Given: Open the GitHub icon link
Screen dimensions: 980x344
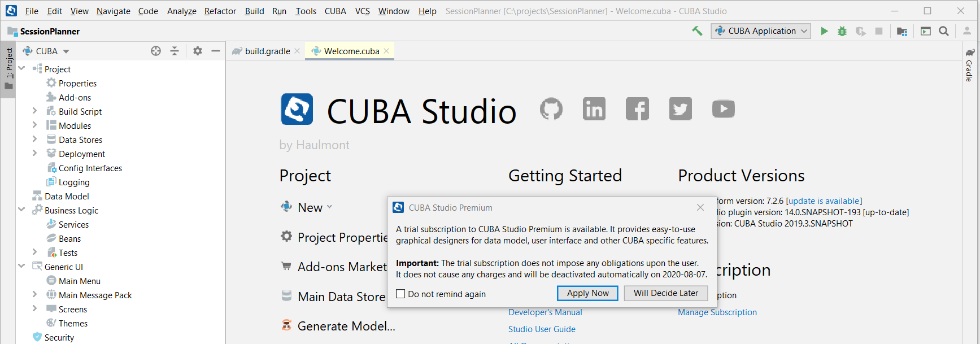Looking at the screenshot, I should 551,109.
